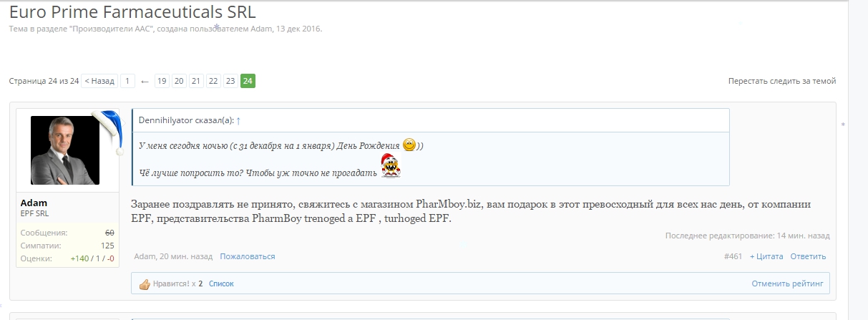Open 'Список' of users who liked
The image size is (868, 320).
(x=221, y=283)
